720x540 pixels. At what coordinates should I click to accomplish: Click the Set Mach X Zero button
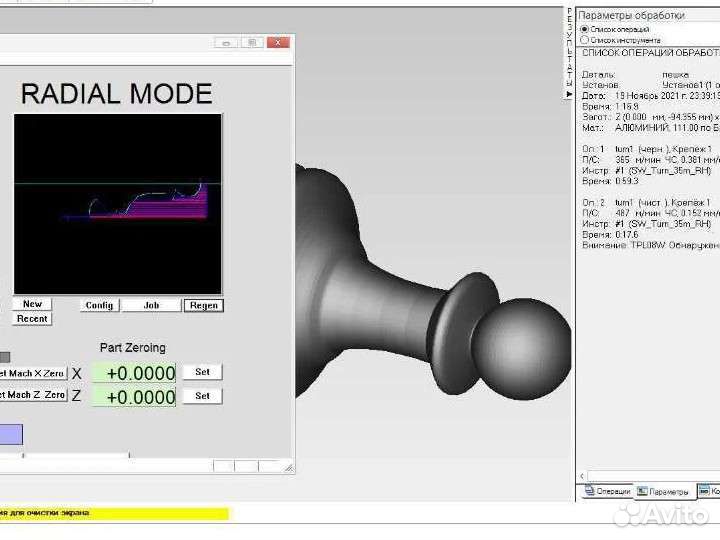click(33, 373)
